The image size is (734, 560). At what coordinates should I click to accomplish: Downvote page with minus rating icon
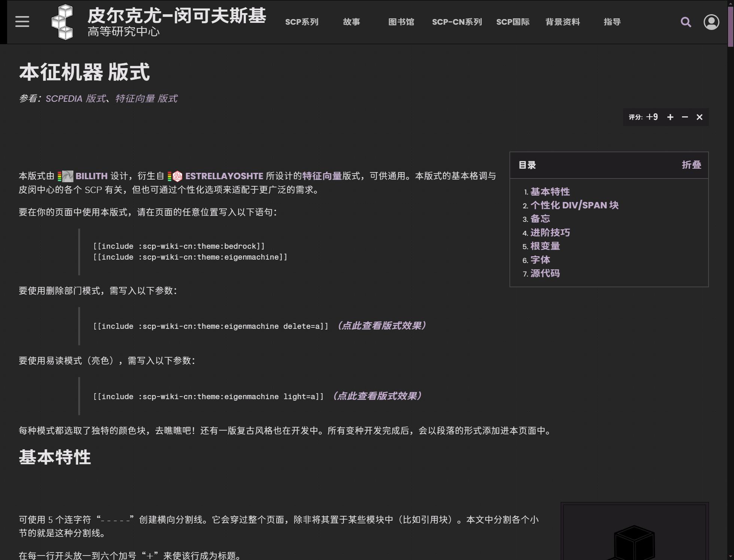pos(685,117)
